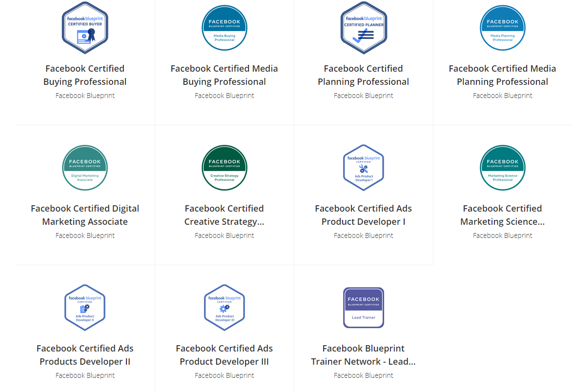Click the Lead Trainer square badge
The image size is (572, 392).
[x=364, y=308]
